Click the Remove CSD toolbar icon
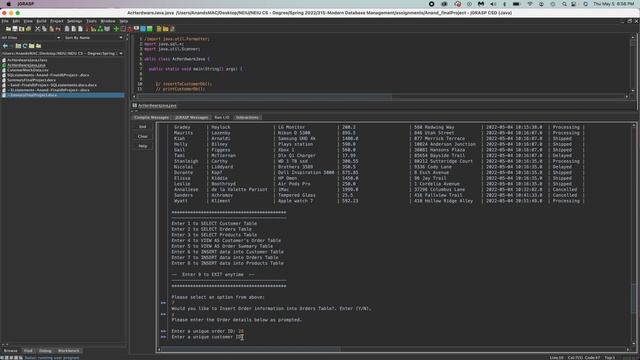Image resolution: width=640 pixels, height=360 pixels. pos(73,29)
